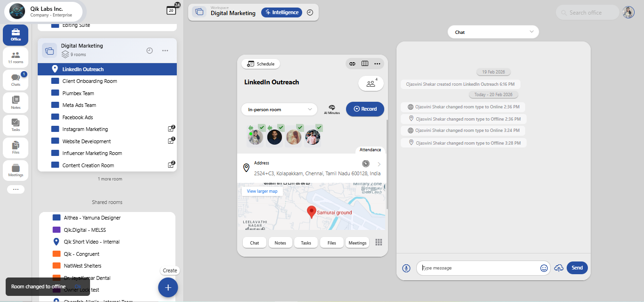644x302 pixels.
Task: Open the Chat dropdown above the messages
Action: tap(493, 32)
